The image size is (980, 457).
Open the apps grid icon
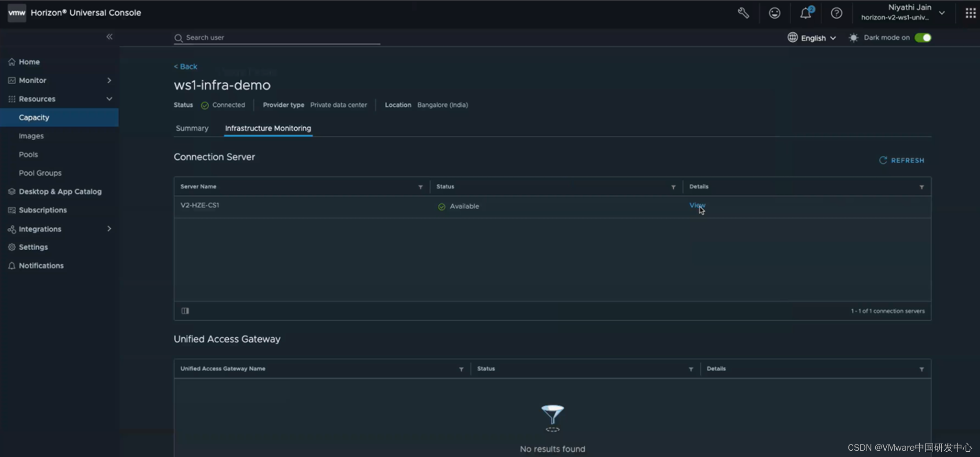coord(970,13)
